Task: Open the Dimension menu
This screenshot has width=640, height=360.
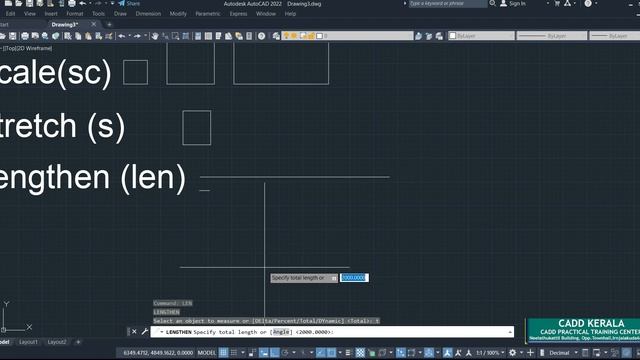Action: tap(148, 13)
